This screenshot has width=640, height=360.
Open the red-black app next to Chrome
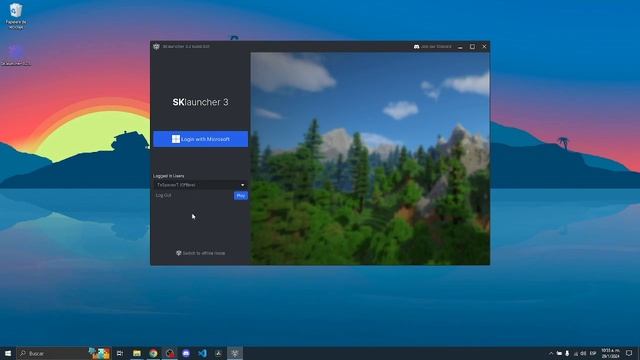point(170,353)
